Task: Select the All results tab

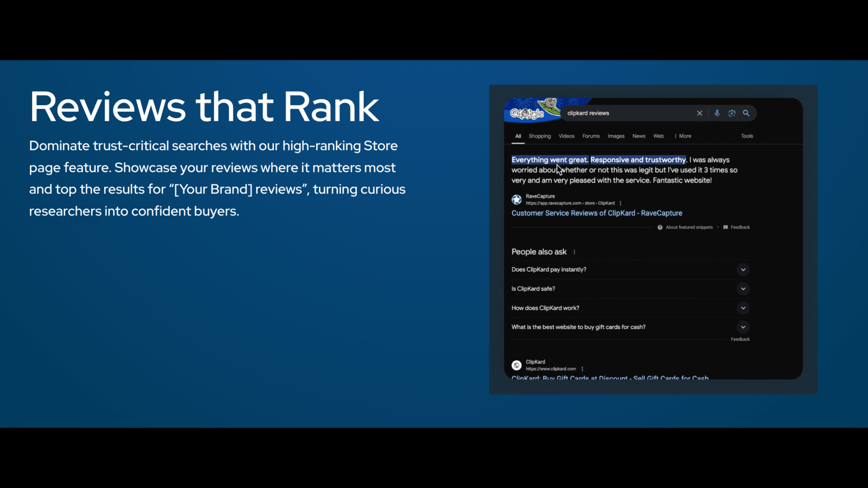Action: point(518,136)
